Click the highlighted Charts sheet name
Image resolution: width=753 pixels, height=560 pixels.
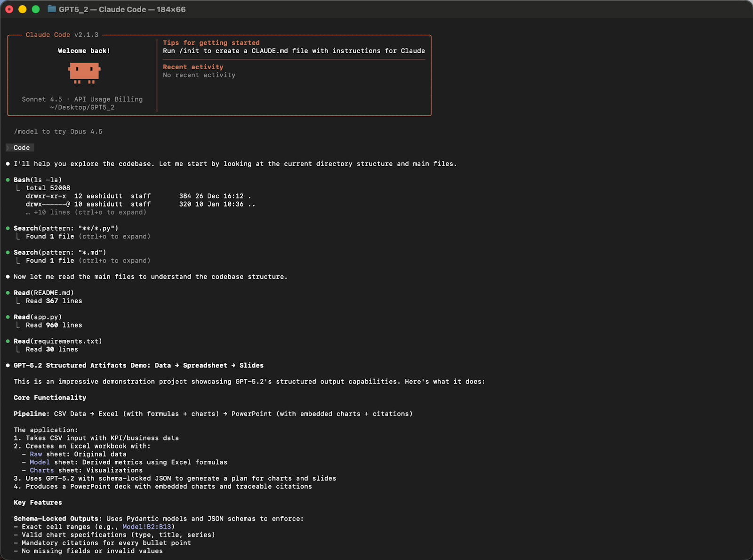pyautogui.click(x=42, y=470)
